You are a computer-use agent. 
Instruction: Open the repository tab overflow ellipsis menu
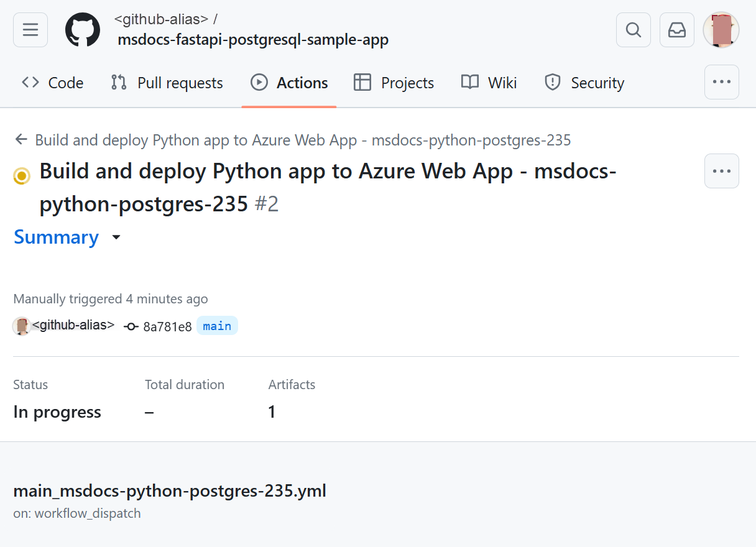[x=721, y=82]
